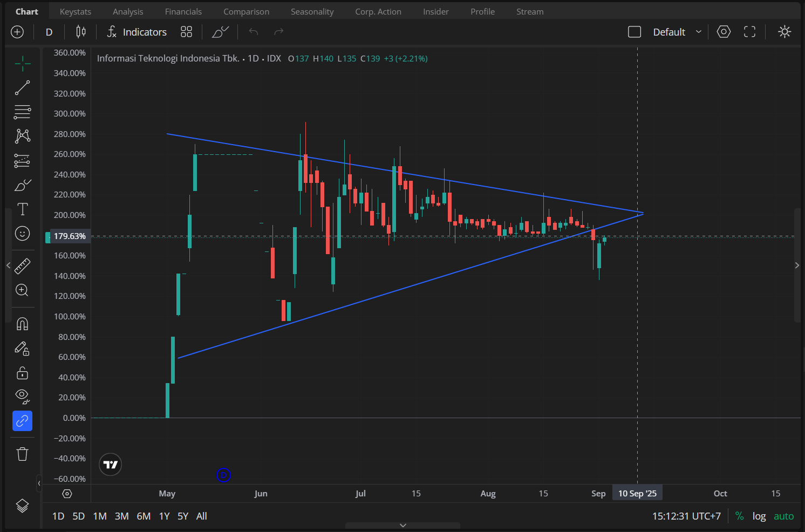Expand the bottom panel chevron
This screenshot has height=532, width=805.
tap(402, 525)
